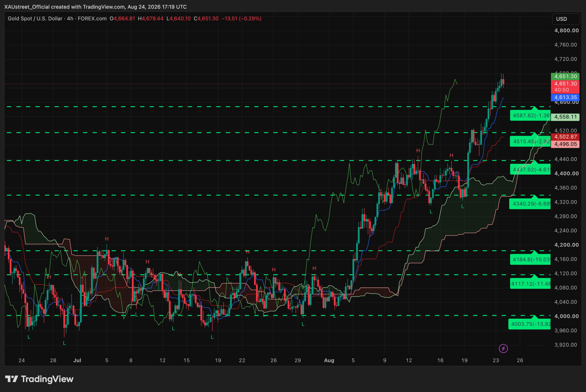586x392 pixels.
Task: Click the light green 4,558.11 price tag
Action: point(565,117)
